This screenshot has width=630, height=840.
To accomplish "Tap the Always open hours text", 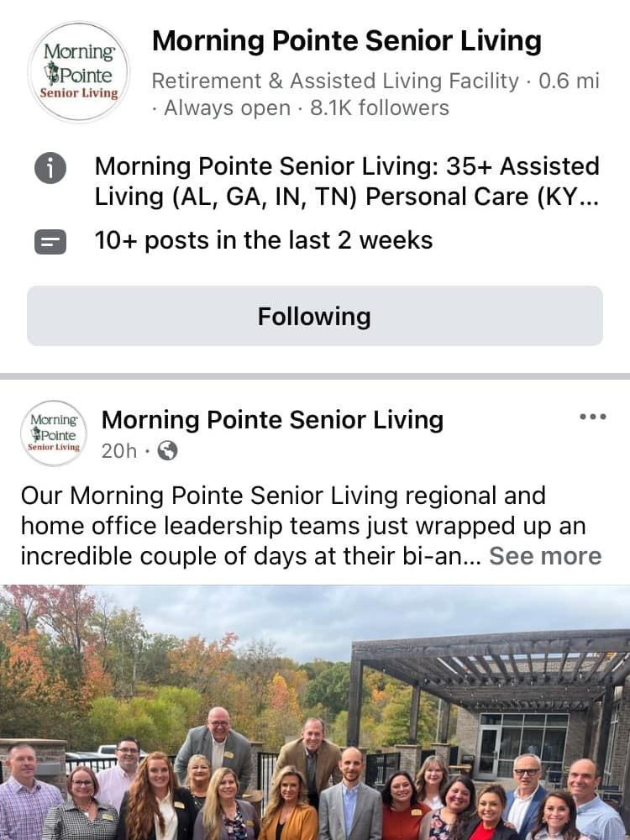I will click(227, 108).
